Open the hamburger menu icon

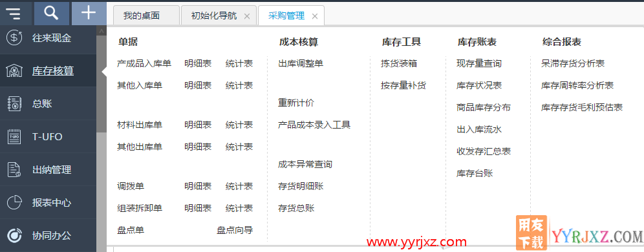(x=14, y=14)
